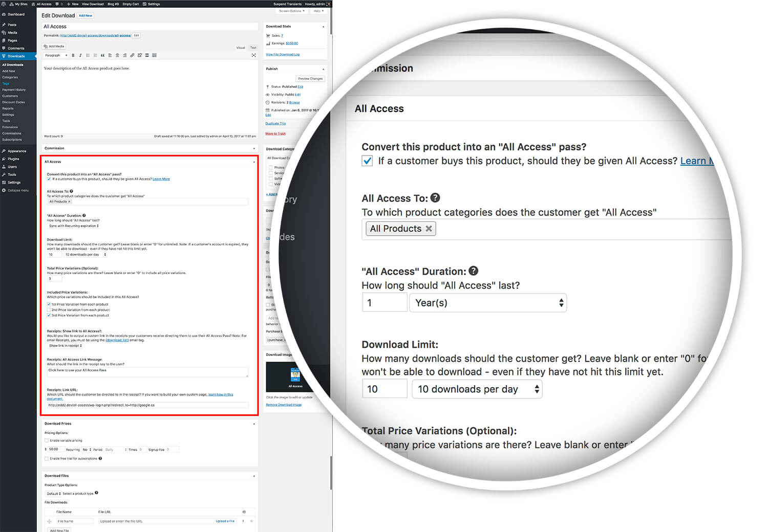
Task: Click the Add New button beside Edit Download
Action: (86, 16)
